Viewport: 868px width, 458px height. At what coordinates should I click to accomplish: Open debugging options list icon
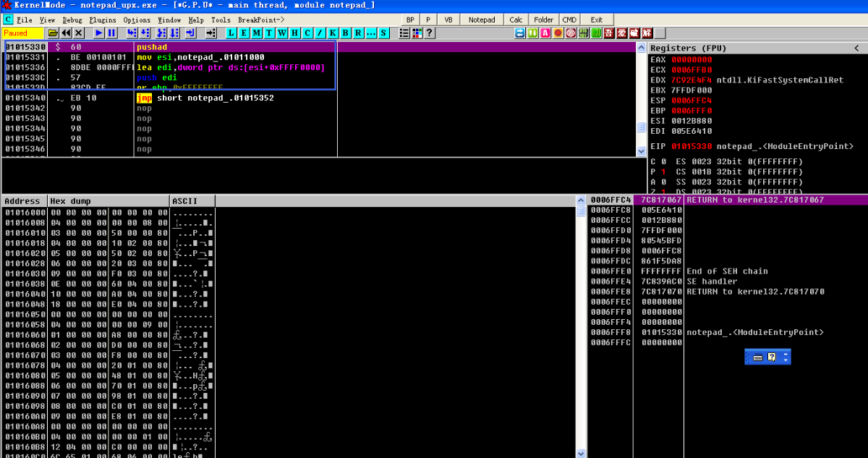click(x=404, y=33)
